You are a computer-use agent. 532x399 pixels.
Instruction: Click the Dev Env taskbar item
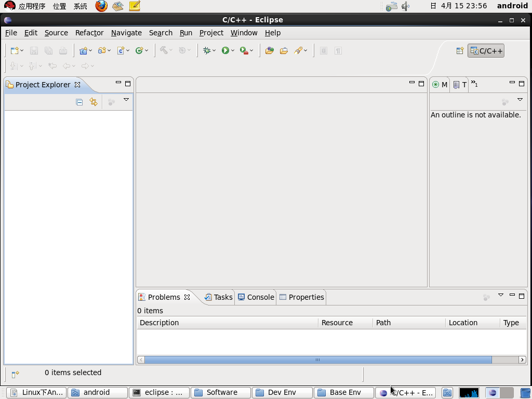282,392
